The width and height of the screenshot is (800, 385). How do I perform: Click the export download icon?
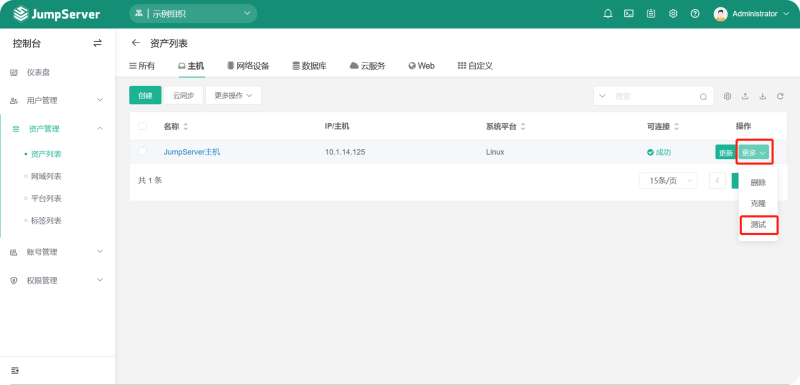pyautogui.click(x=762, y=96)
